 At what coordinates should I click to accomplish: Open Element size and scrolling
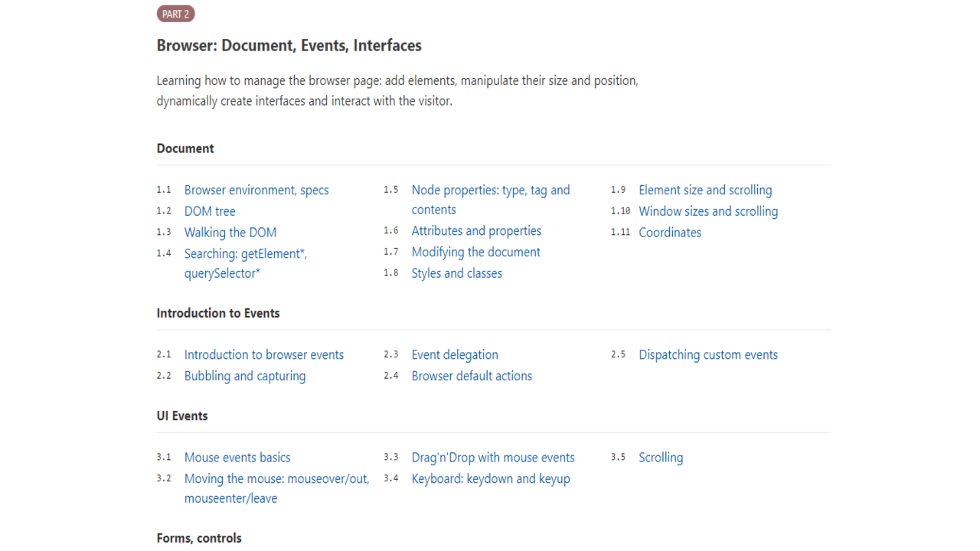pyautogui.click(x=705, y=190)
